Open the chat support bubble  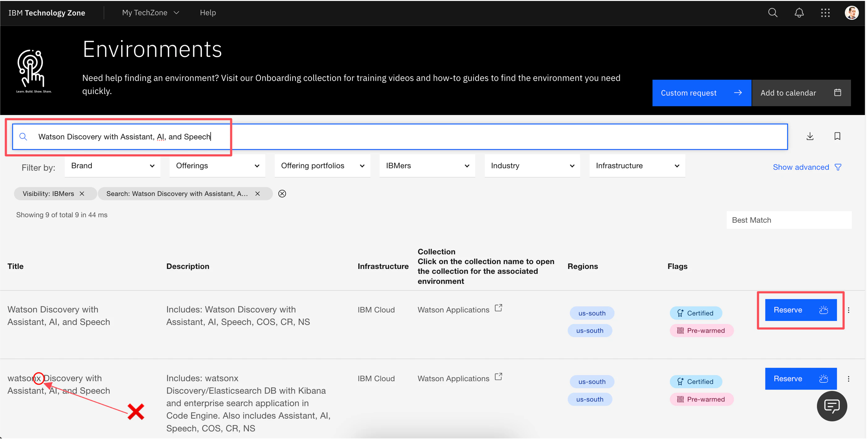point(832,406)
